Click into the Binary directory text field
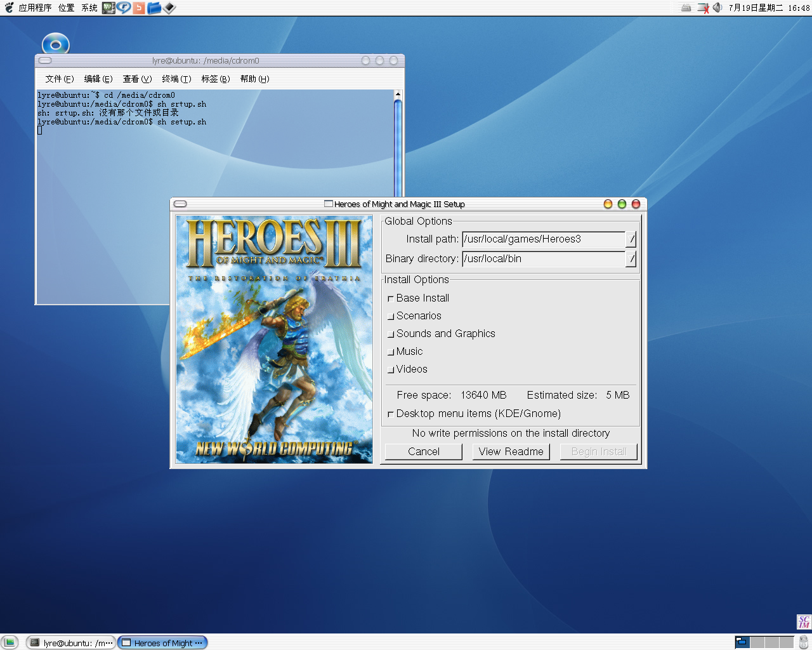 (544, 259)
